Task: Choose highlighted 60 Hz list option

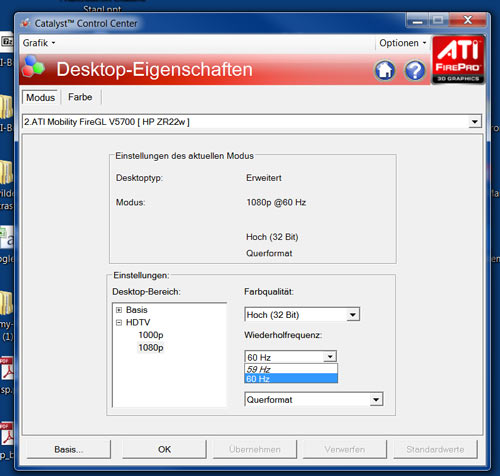Action: 291,378
